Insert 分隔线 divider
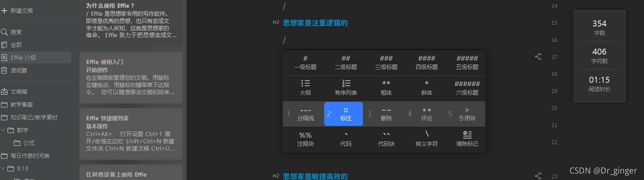This screenshot has height=180, width=644. coord(305,114)
